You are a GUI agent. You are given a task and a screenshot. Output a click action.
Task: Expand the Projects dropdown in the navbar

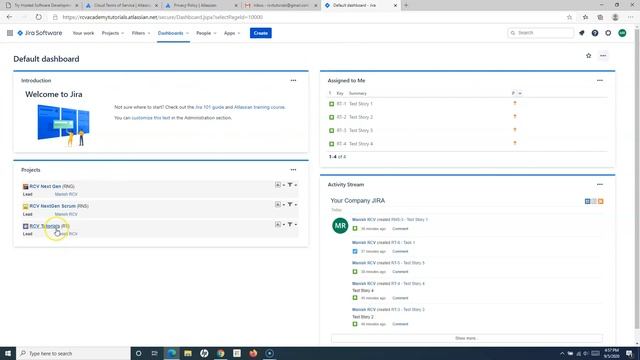113,33
